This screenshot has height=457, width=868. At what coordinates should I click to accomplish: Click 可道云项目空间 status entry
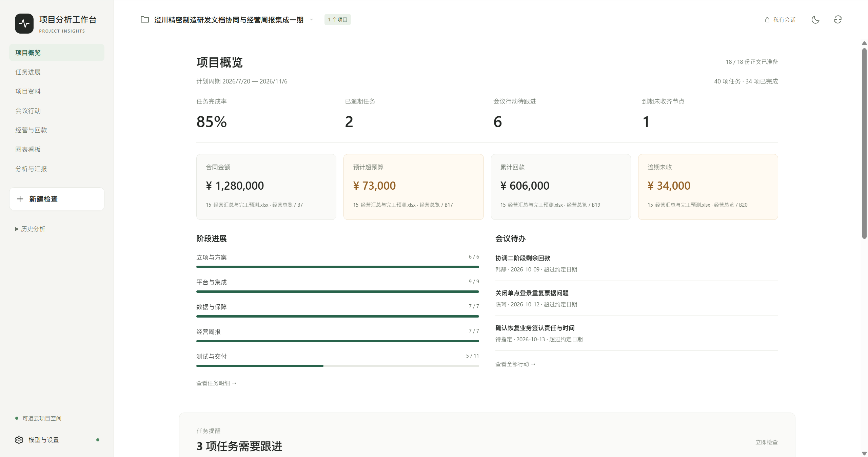pos(38,418)
